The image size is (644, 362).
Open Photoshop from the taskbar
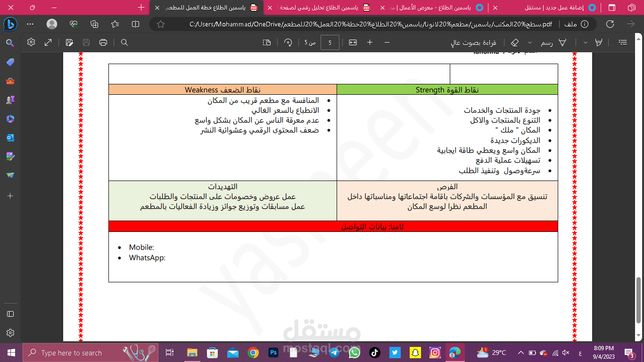tap(273, 353)
